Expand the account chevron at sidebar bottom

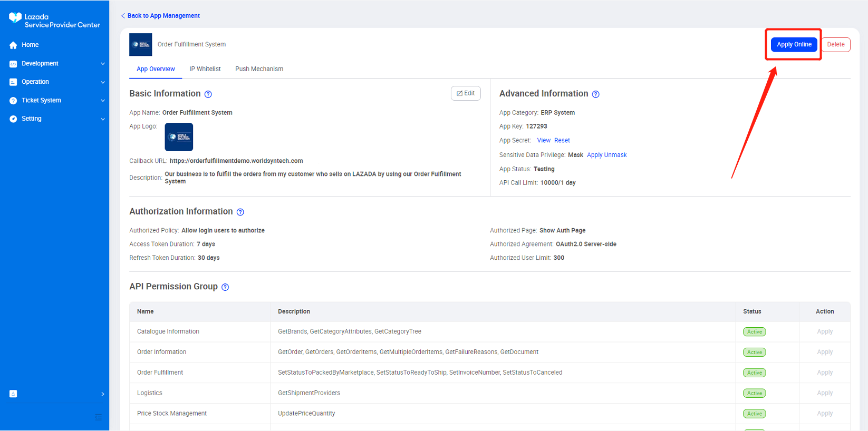[103, 394]
